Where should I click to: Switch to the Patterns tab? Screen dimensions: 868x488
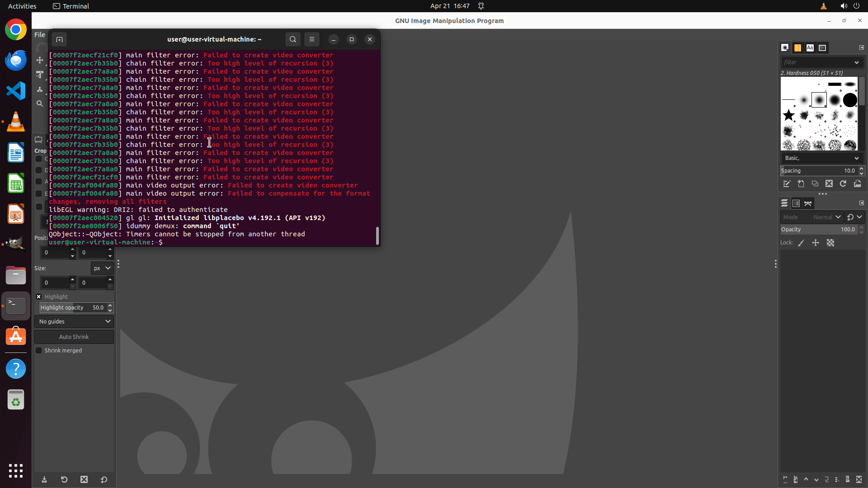click(x=797, y=48)
